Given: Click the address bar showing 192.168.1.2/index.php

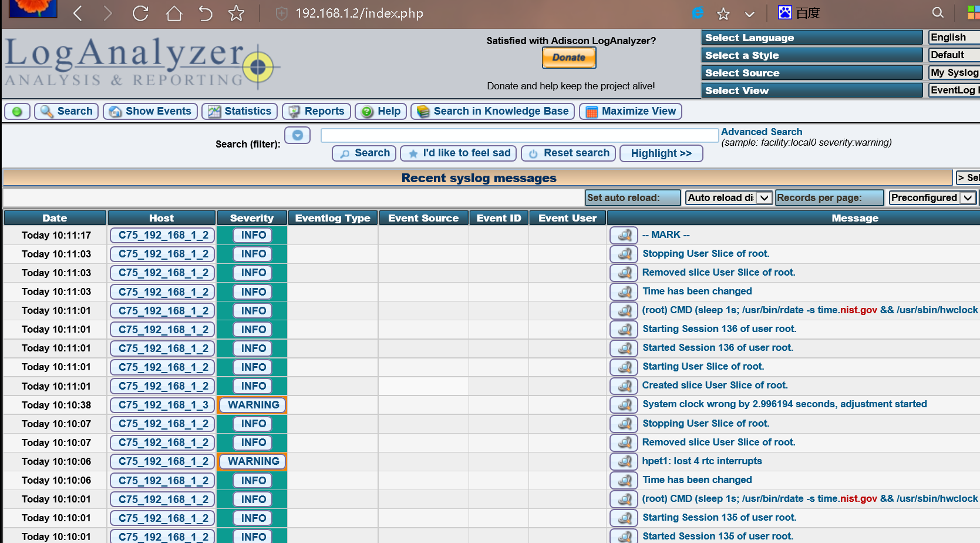Looking at the screenshot, I should tap(359, 13).
